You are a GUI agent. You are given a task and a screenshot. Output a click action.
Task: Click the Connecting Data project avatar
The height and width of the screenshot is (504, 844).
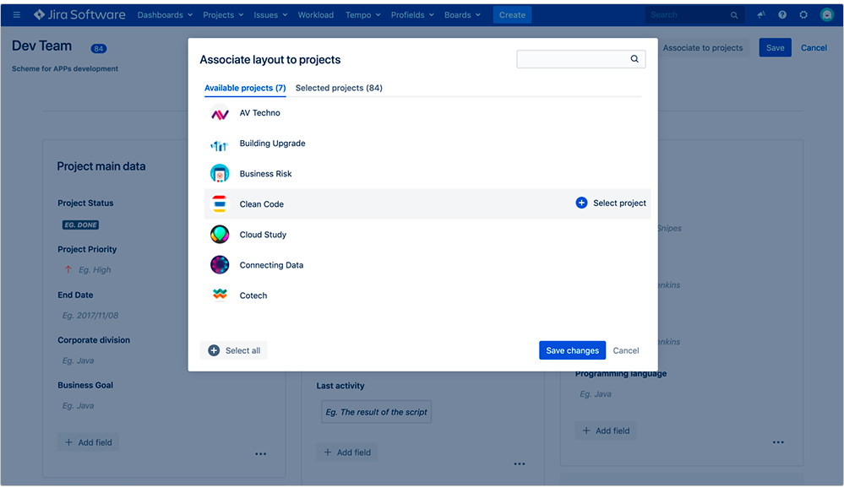pyautogui.click(x=220, y=264)
